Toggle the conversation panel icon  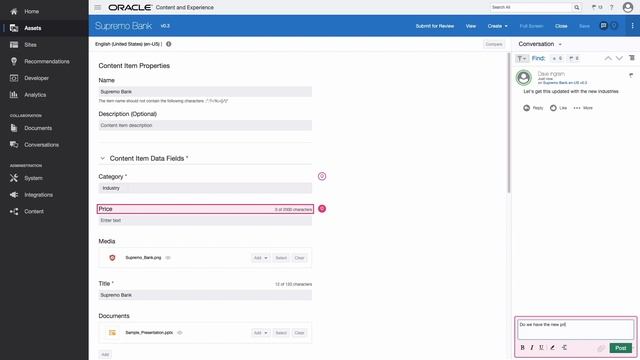[x=603, y=26]
